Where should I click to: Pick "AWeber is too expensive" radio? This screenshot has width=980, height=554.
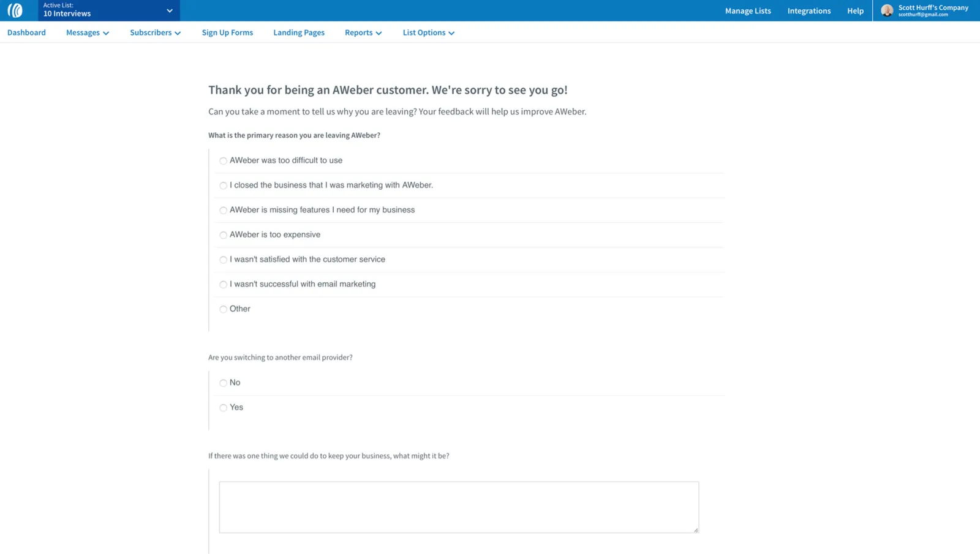pos(223,235)
